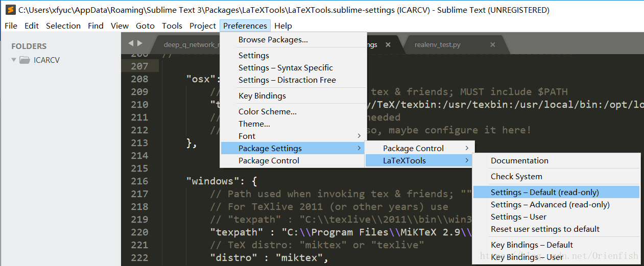Open Settings – Syntax Specific

293,67
